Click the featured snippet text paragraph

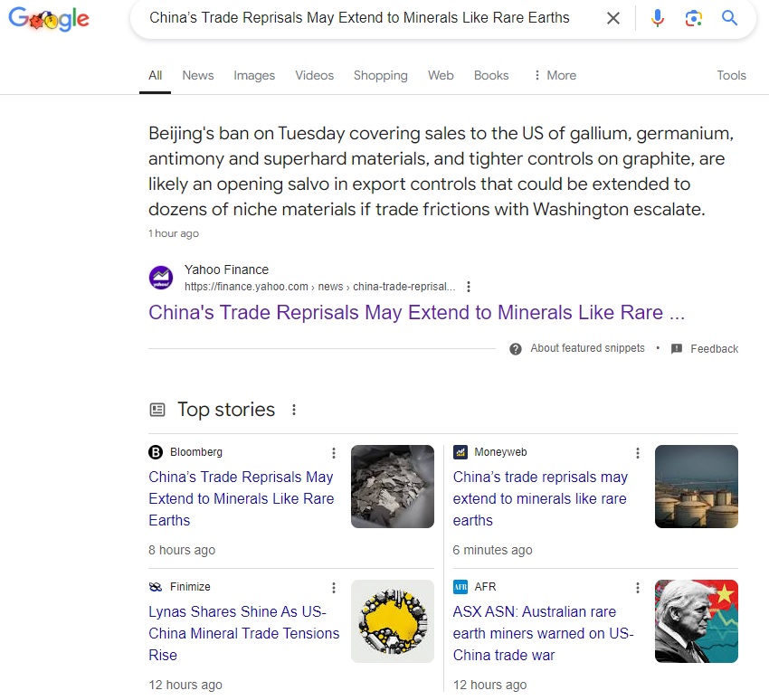coord(441,171)
